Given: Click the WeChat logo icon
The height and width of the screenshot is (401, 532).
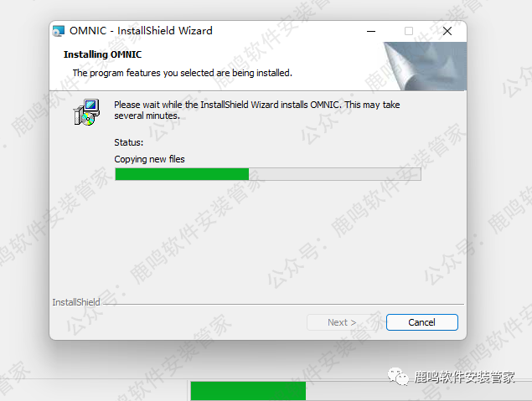Looking at the screenshot, I should (398, 376).
